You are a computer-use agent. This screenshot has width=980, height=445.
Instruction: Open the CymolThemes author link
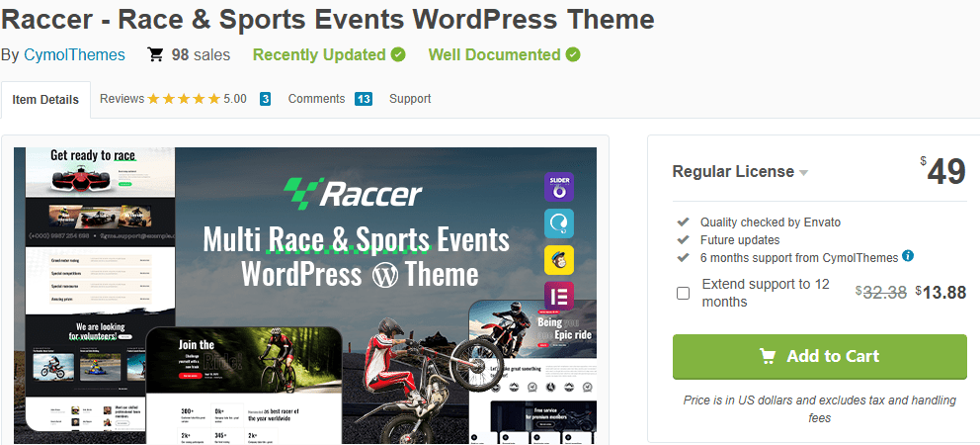pos(74,55)
